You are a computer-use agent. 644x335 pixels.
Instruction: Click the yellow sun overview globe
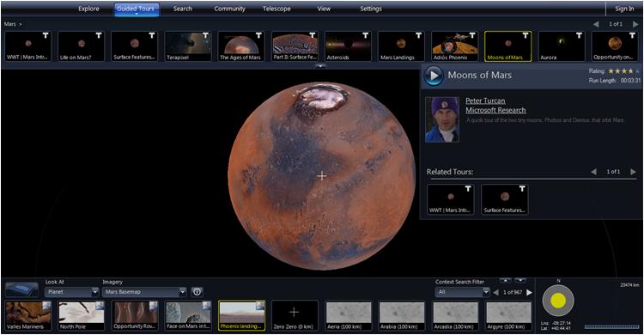coord(558,301)
